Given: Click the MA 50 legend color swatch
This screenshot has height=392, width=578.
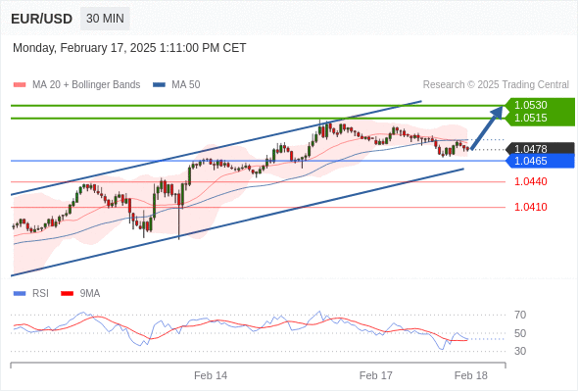Looking at the screenshot, I should 159,85.
